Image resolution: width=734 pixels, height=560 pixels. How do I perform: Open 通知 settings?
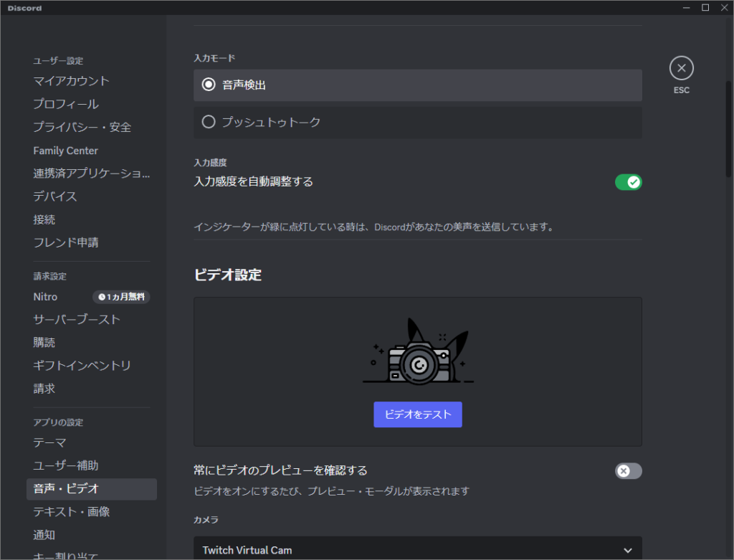pyautogui.click(x=44, y=534)
